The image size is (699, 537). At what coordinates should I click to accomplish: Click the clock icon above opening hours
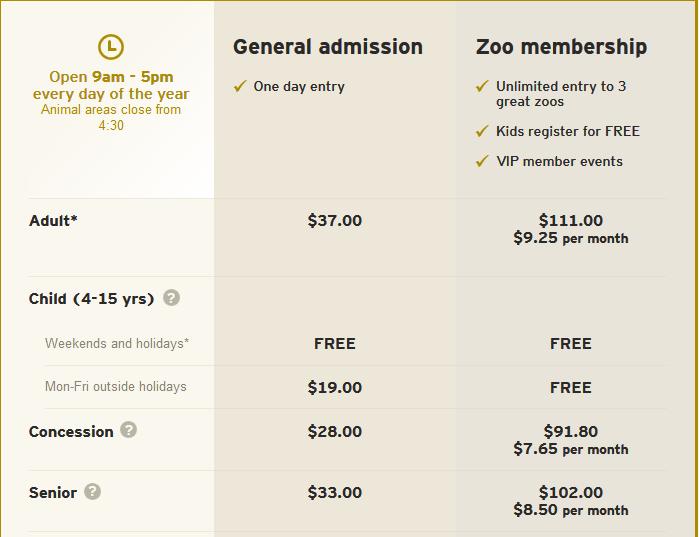point(111,47)
